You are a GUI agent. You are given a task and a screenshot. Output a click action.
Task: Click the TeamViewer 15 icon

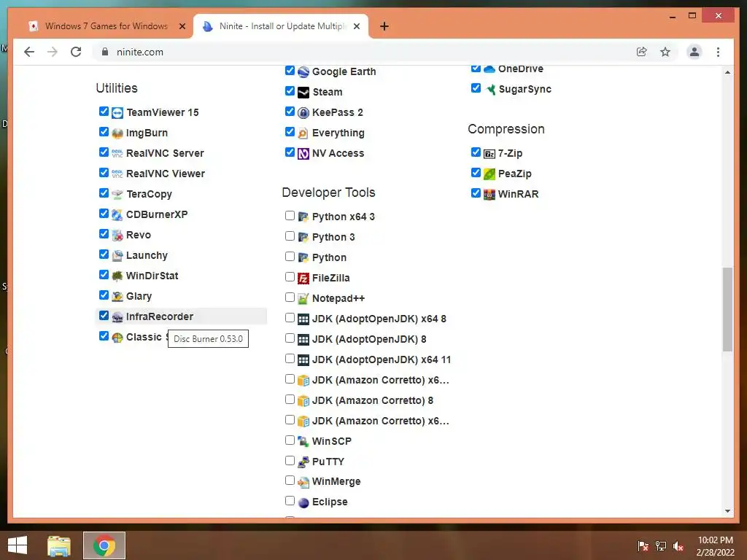pyautogui.click(x=117, y=113)
